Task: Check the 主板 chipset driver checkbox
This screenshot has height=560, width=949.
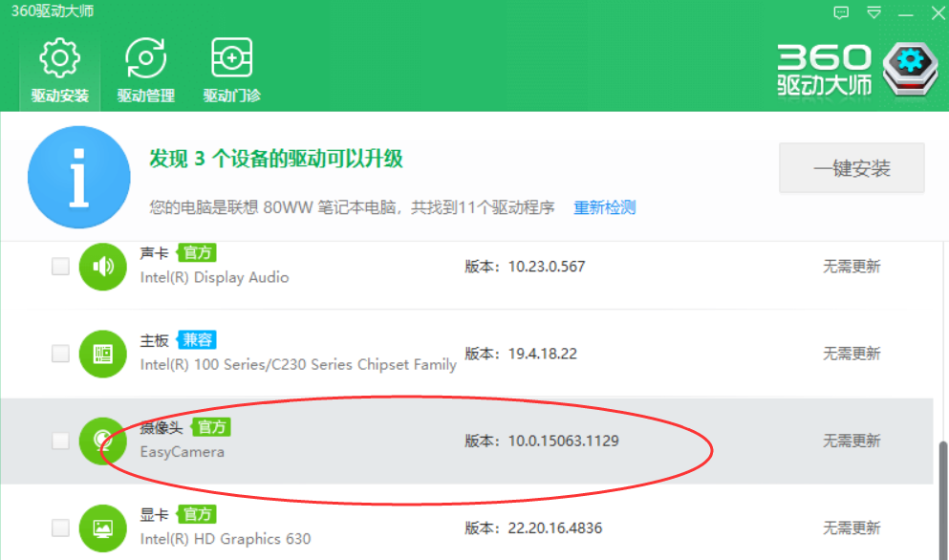Action: click(x=60, y=354)
